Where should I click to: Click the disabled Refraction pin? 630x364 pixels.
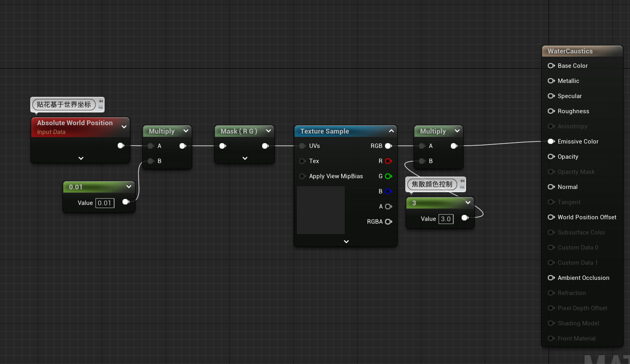point(551,293)
